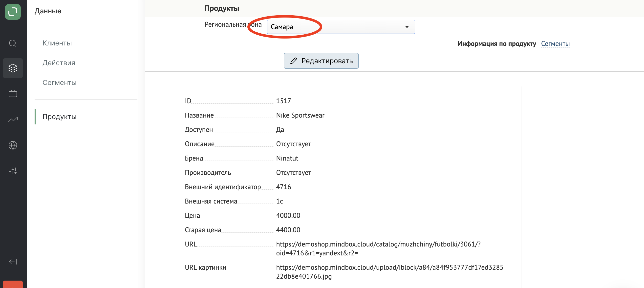Click the image URL text

(389, 272)
